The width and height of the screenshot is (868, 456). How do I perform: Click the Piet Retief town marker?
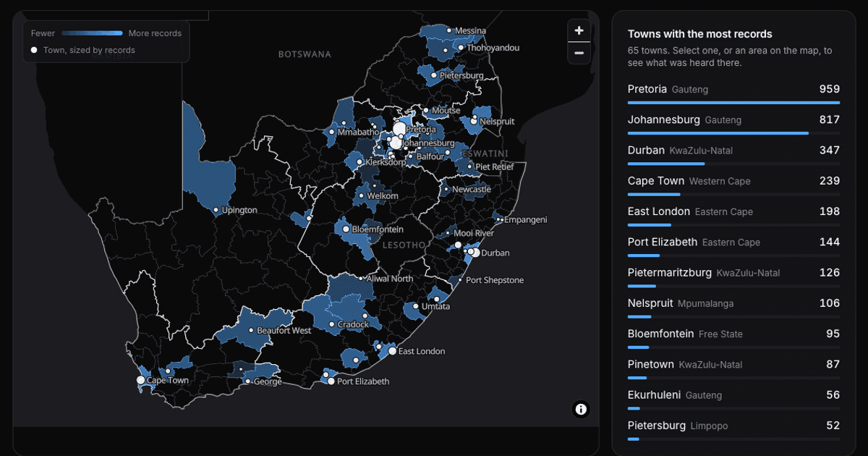pos(469,166)
